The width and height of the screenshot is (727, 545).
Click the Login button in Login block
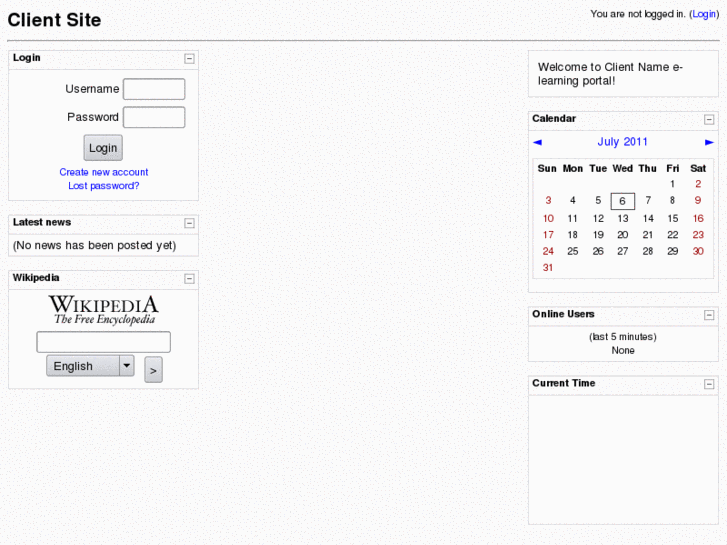pos(103,148)
